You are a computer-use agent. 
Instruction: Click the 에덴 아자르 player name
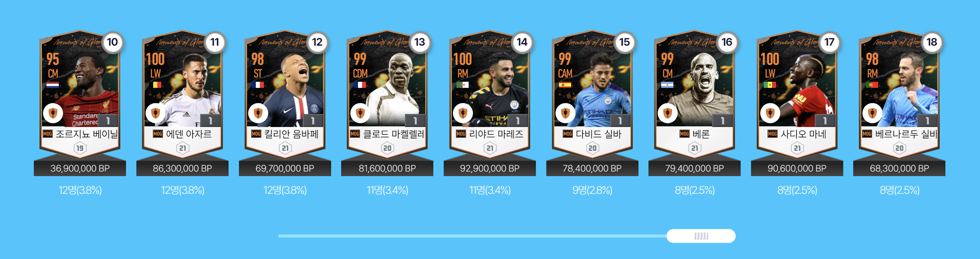click(189, 134)
